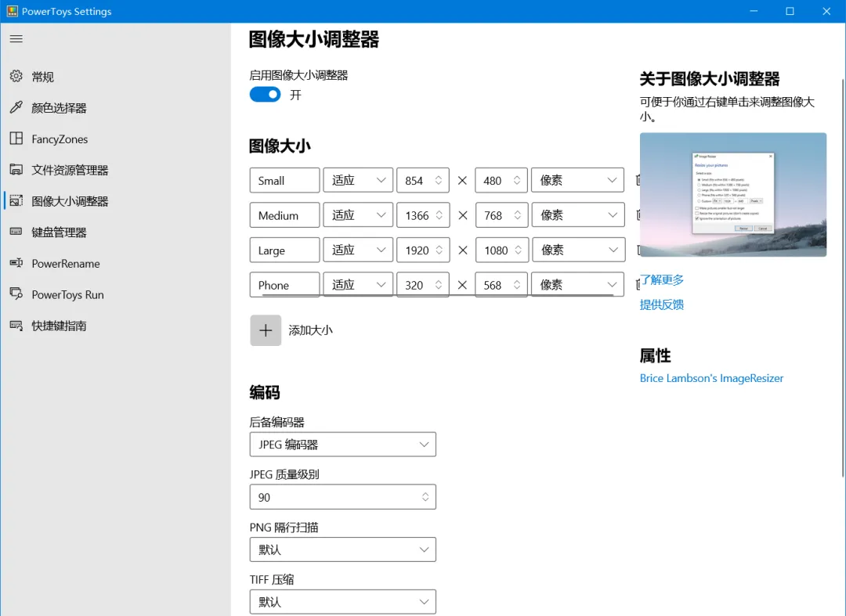Image resolution: width=846 pixels, height=616 pixels.
Task: Click the Image Resizer preview thumbnail
Action: (732, 195)
